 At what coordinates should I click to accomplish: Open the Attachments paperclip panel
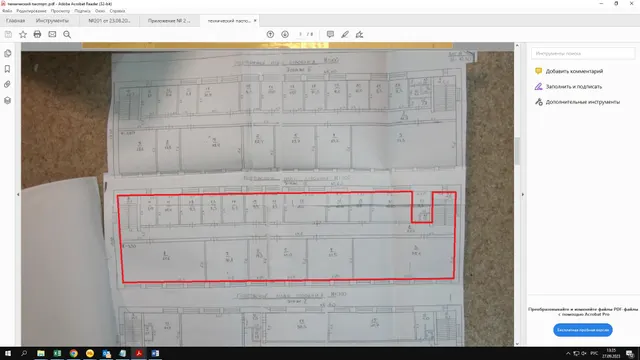tap(7, 84)
